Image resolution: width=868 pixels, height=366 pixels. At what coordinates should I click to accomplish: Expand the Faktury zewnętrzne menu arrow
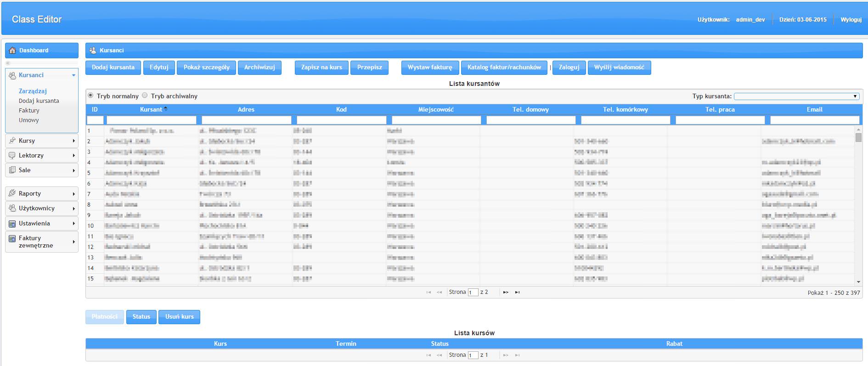pos(73,242)
